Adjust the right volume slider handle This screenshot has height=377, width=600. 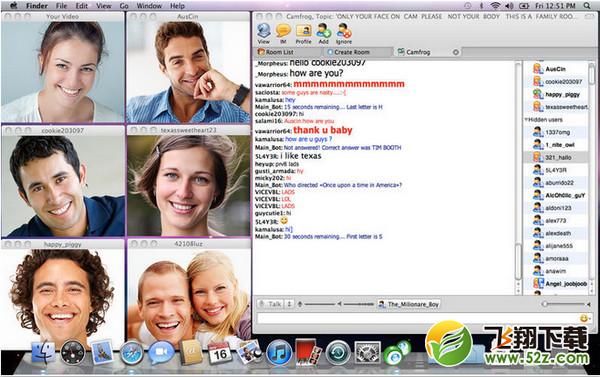pos(544,304)
